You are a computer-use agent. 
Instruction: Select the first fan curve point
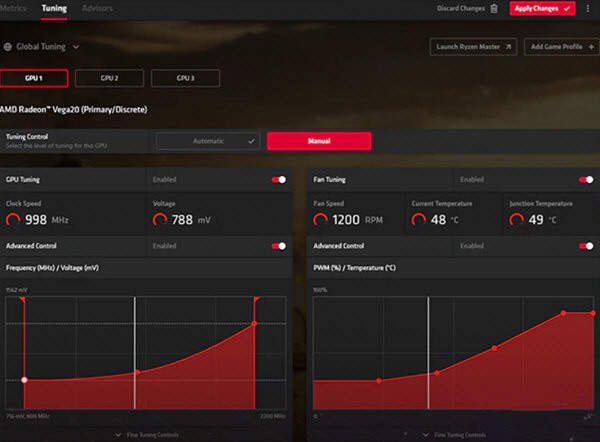pyautogui.click(x=379, y=381)
